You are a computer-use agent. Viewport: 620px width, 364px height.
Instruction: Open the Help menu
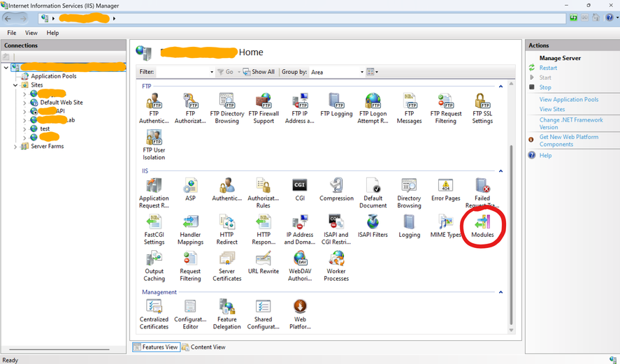point(52,33)
